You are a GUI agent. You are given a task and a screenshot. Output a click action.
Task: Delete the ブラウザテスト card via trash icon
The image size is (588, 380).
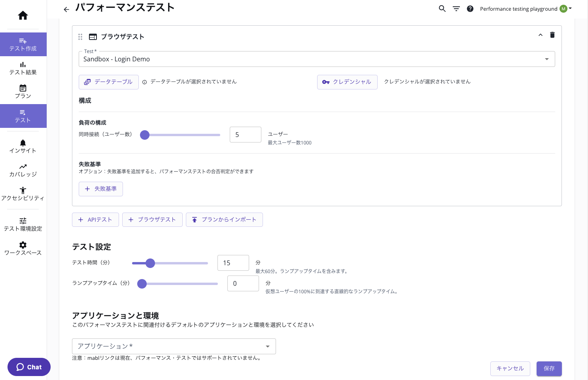(x=552, y=35)
